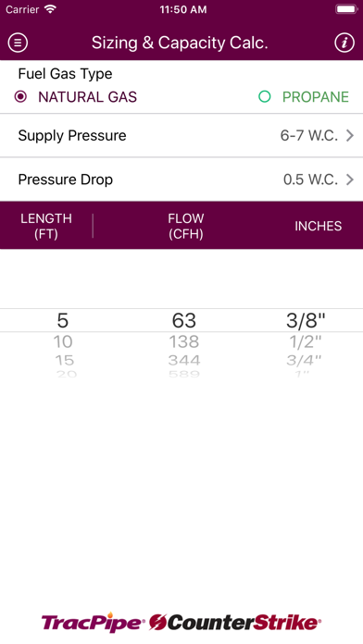Open the 0.5 W.C. pressure drop value
The image size is (363, 644).
coord(310,180)
